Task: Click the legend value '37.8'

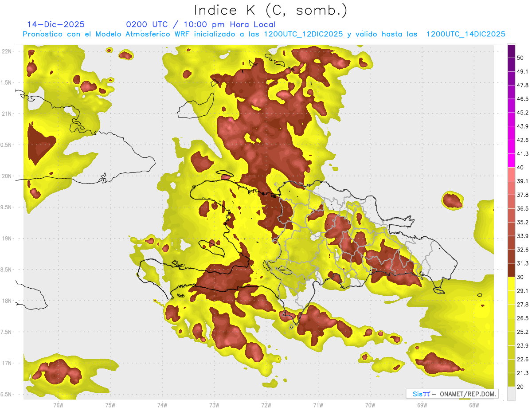Action: [x=523, y=195]
